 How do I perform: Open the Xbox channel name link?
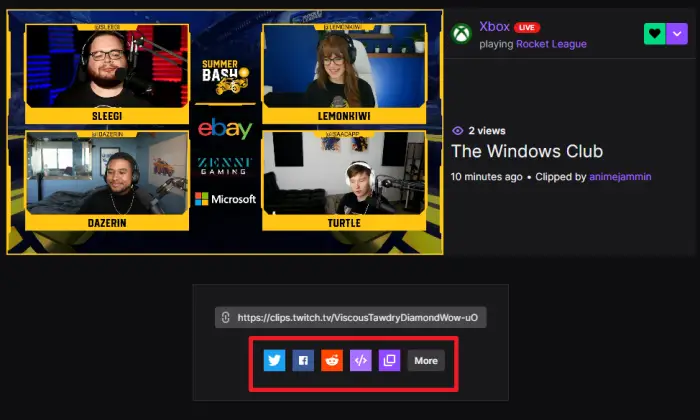tap(494, 26)
